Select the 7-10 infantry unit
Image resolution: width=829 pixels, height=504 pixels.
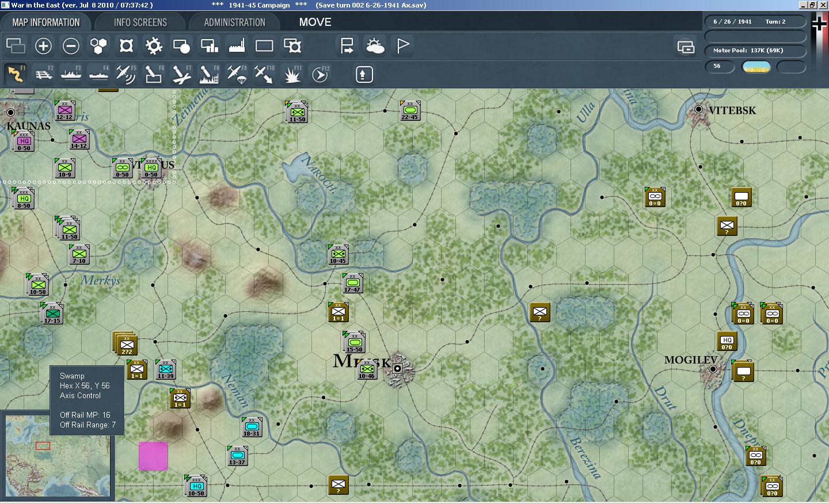tap(79, 254)
